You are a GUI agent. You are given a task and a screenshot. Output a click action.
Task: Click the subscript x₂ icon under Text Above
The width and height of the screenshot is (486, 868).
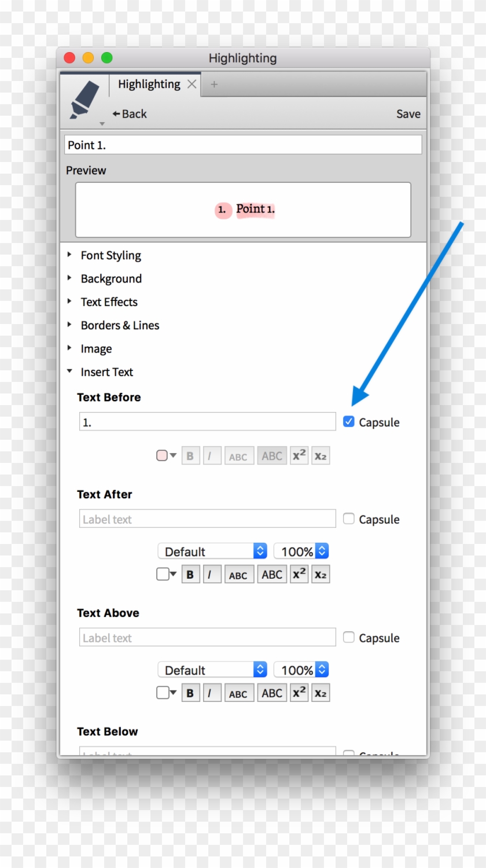tap(321, 693)
